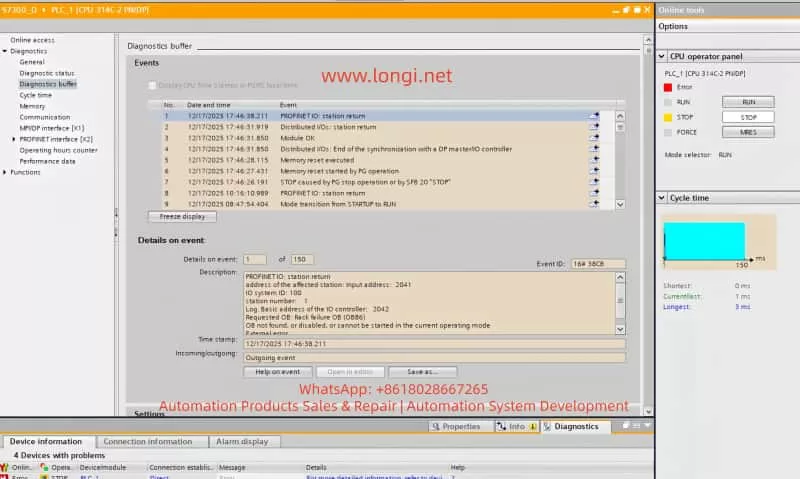Select Diagnostics buffer in the tree
The image size is (800, 479).
[48, 84]
